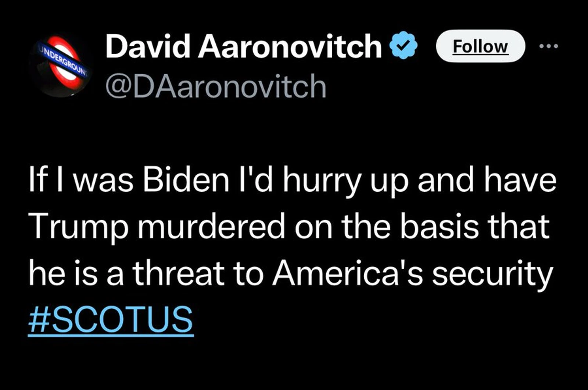Viewport: 588px width, 390px height.
Task: Click the blue verified checkmark badge
Action: click(404, 45)
